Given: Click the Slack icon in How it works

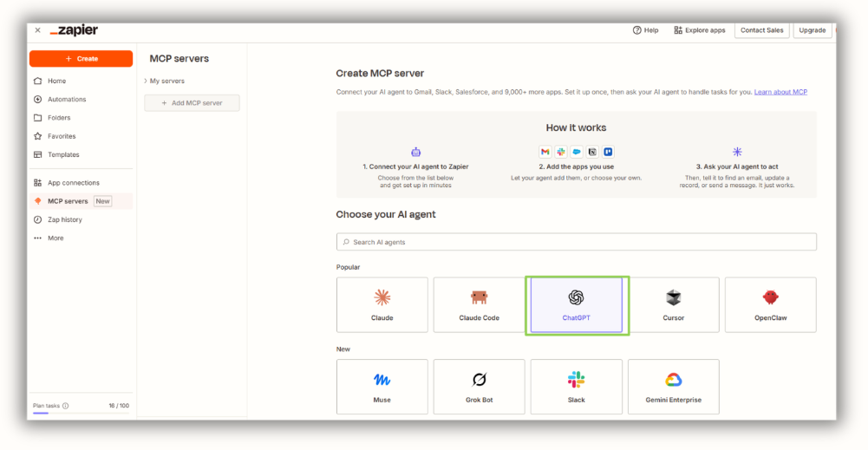Looking at the screenshot, I should [x=561, y=152].
